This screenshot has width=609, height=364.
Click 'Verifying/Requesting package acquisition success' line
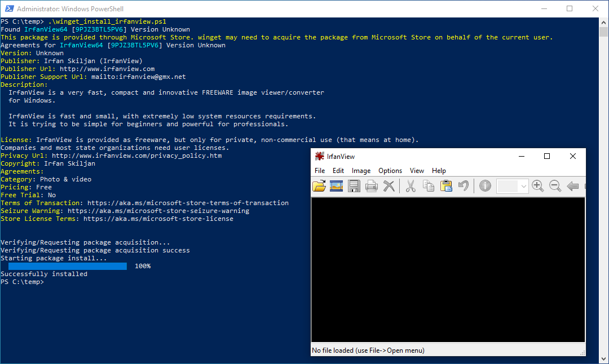coord(95,250)
